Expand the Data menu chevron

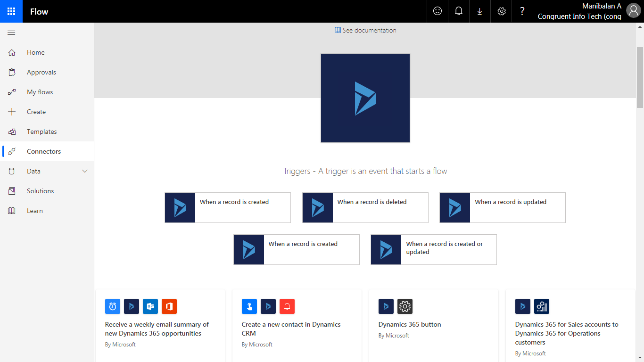(85, 171)
